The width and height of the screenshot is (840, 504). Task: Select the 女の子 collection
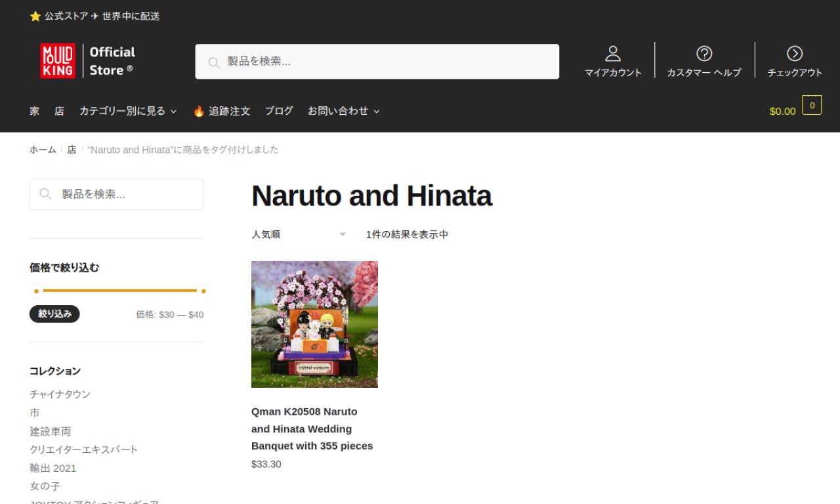45,486
